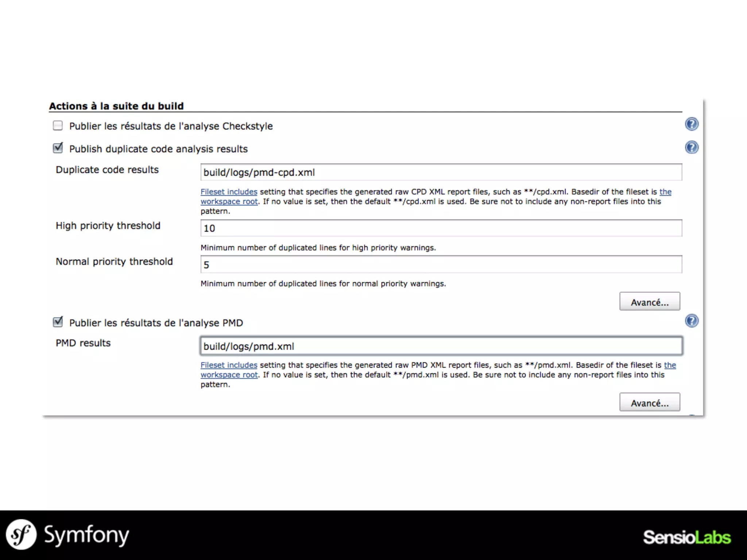Expand Avancé options for PMD results

[649, 402]
